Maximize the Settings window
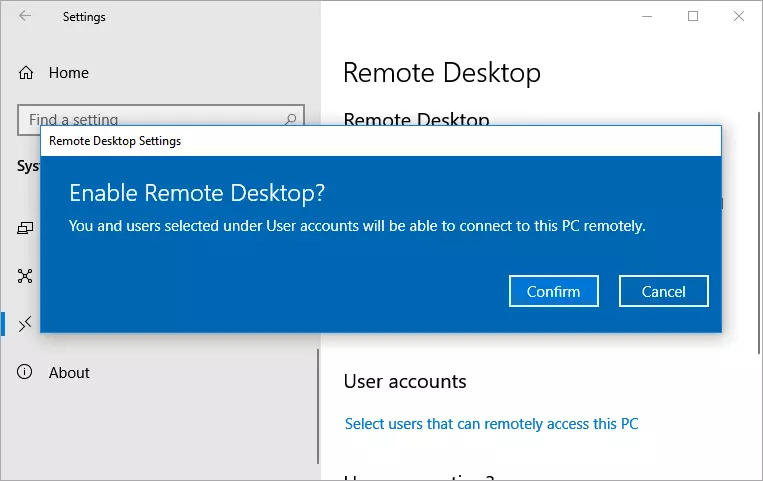Screen dimensions: 763x481 tap(693, 16)
